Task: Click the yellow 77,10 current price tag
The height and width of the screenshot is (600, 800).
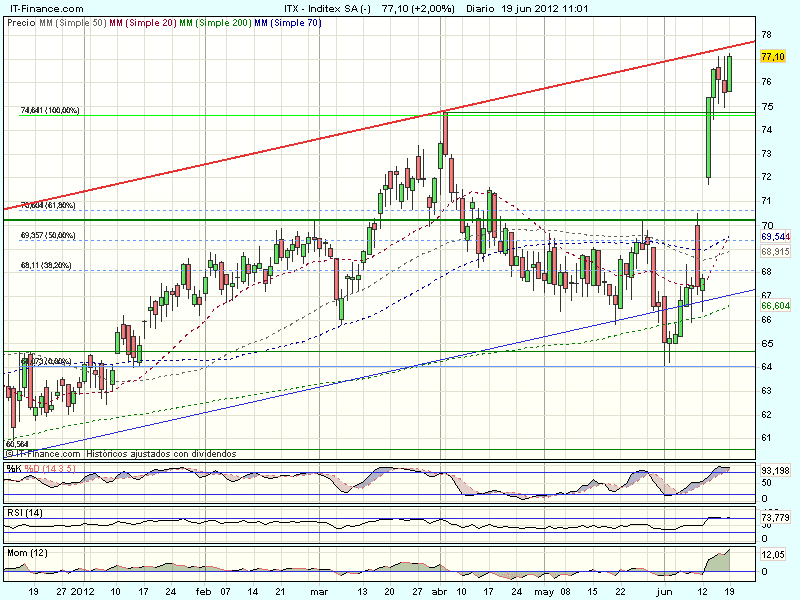Action: pyautogui.click(x=772, y=56)
